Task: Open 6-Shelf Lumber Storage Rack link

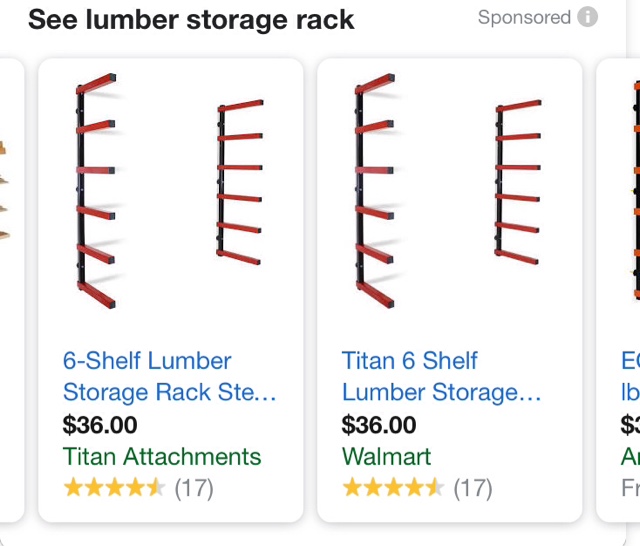Action: (x=169, y=376)
